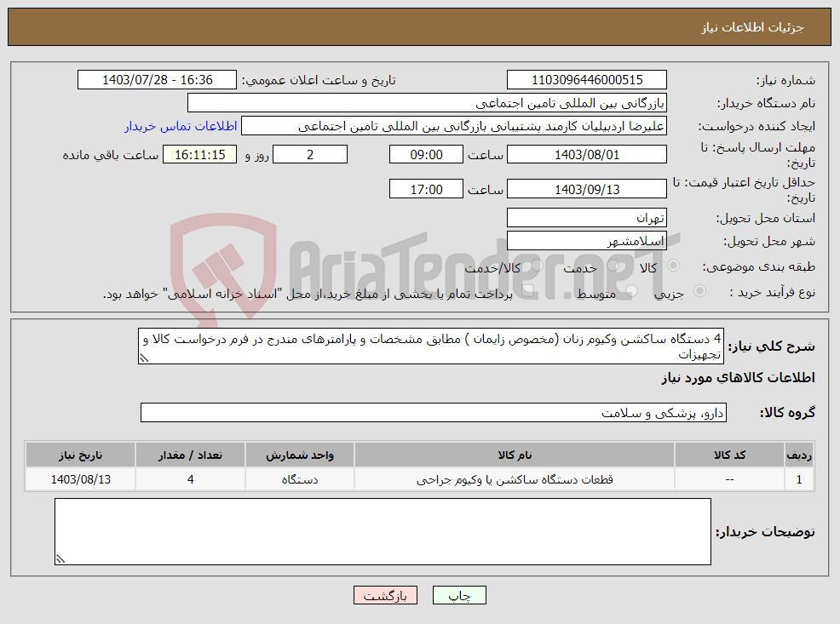
Task: Select the متوسط purchase type radio
Action: click(x=631, y=290)
